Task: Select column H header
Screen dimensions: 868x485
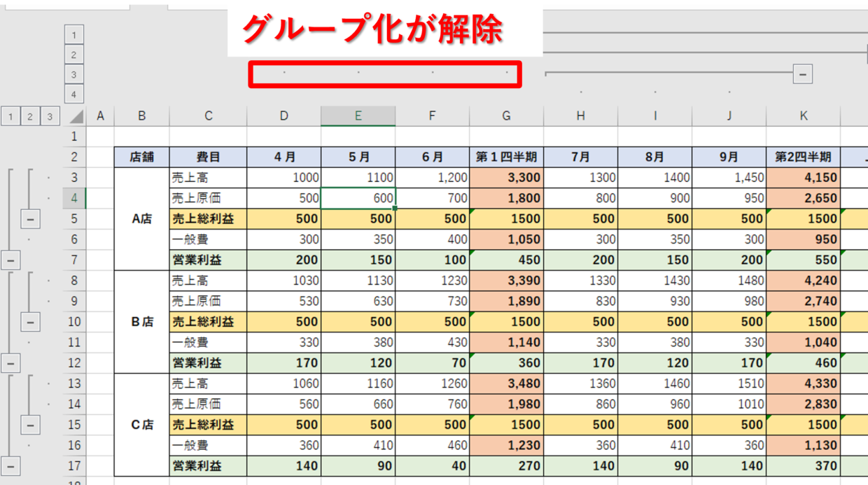Action: point(580,116)
